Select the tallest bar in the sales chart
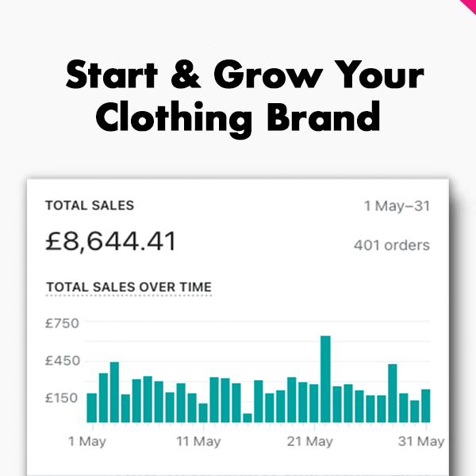 (325, 379)
